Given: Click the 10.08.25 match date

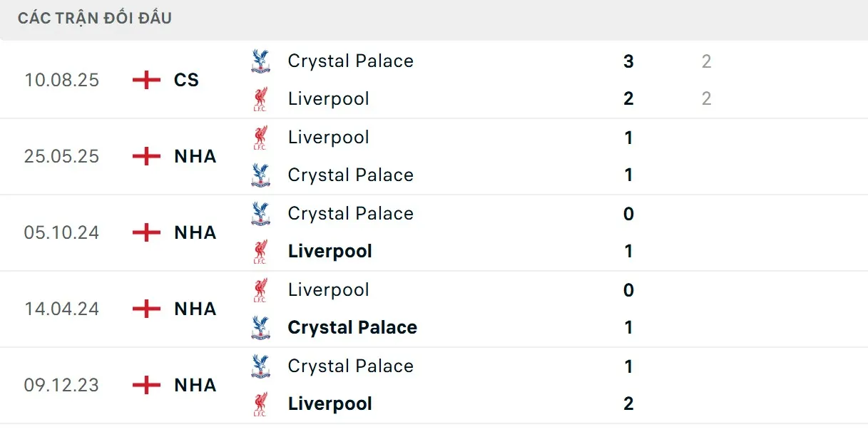Looking at the screenshot, I should [x=62, y=80].
